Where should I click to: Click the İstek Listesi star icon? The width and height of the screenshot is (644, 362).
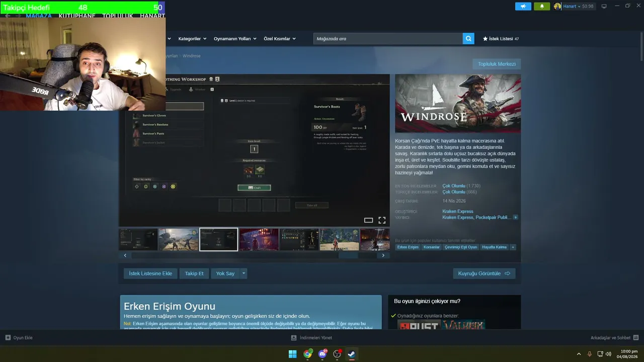(485, 39)
